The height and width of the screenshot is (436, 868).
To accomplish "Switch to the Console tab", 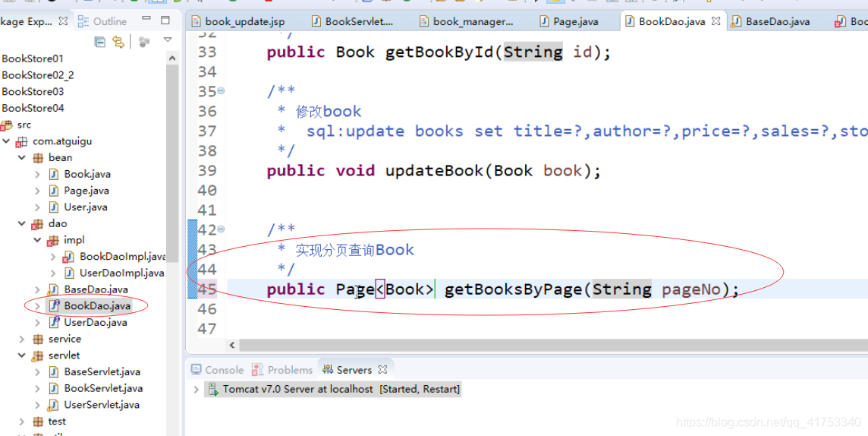I will coord(217,369).
